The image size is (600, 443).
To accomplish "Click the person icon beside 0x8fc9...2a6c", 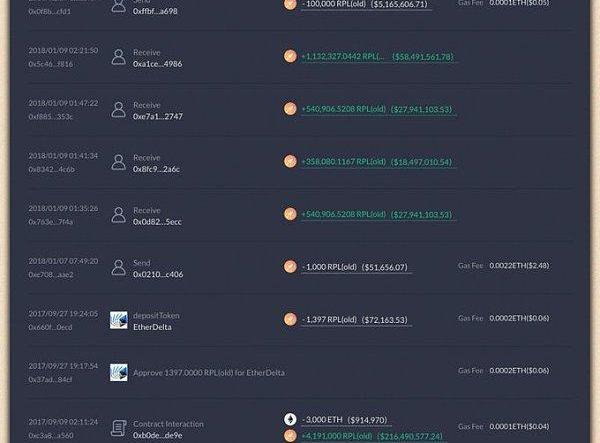I will click(x=118, y=162).
